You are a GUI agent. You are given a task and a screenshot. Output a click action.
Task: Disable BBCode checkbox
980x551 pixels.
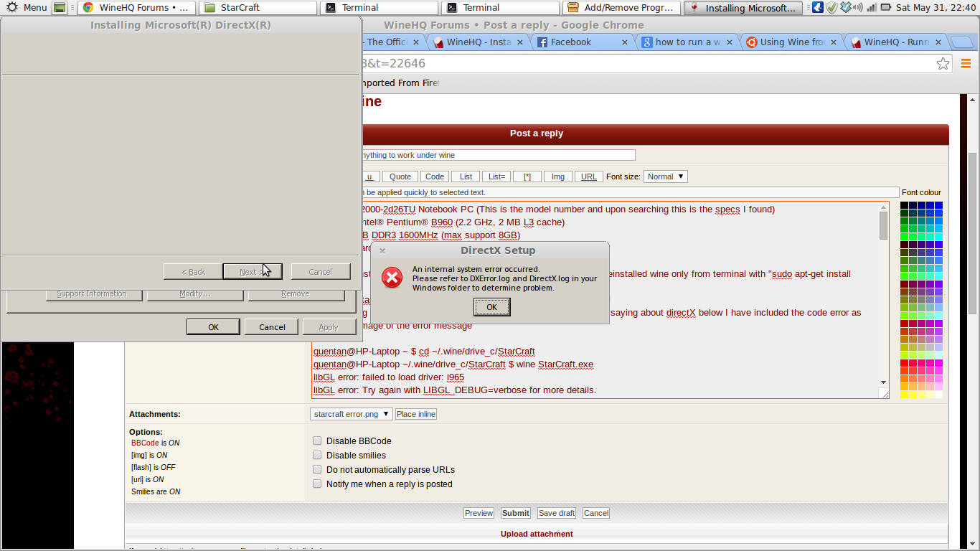click(317, 441)
